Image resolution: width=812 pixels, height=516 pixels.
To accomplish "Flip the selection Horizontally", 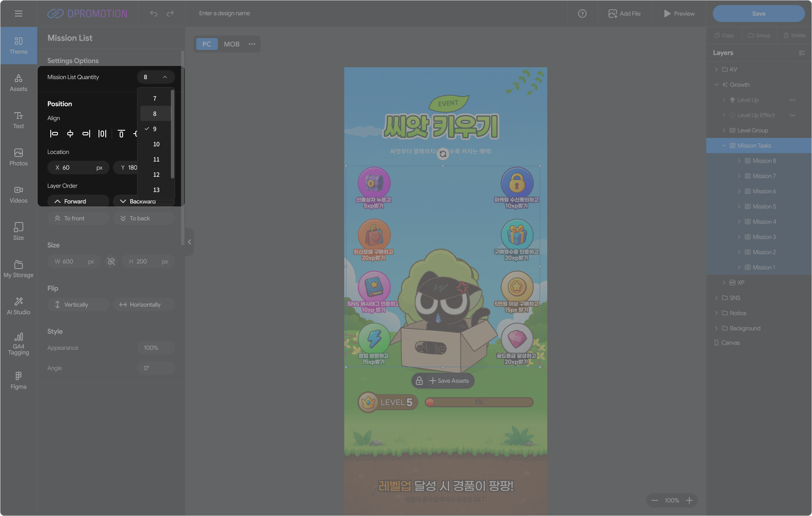I will (144, 305).
